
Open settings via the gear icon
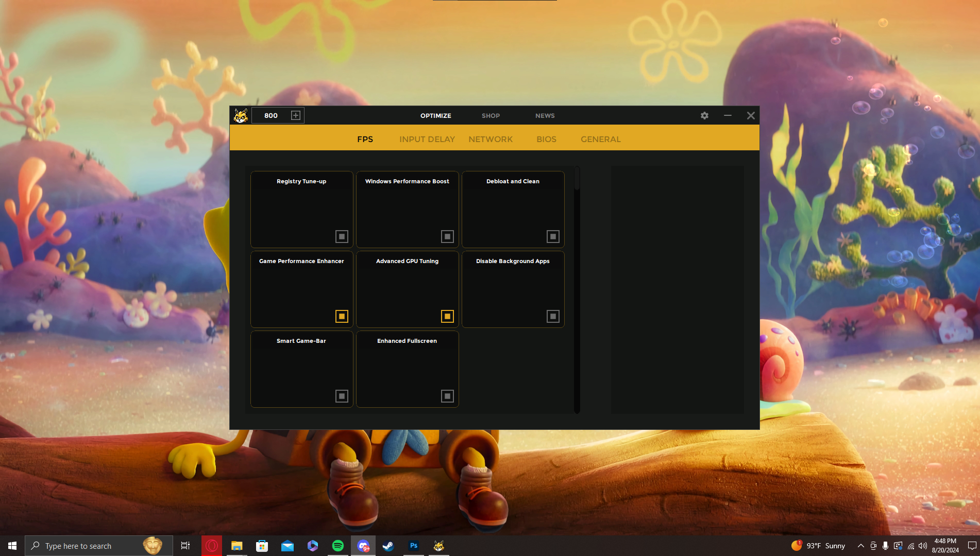click(704, 115)
